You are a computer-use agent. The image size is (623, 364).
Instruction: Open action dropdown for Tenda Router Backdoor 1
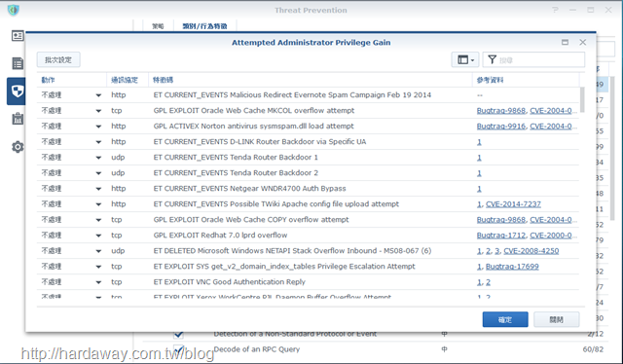(x=98, y=158)
